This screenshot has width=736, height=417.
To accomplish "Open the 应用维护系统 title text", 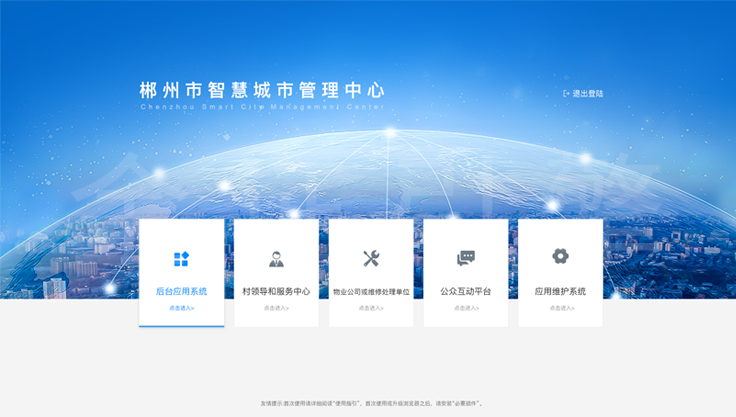I will (560, 291).
